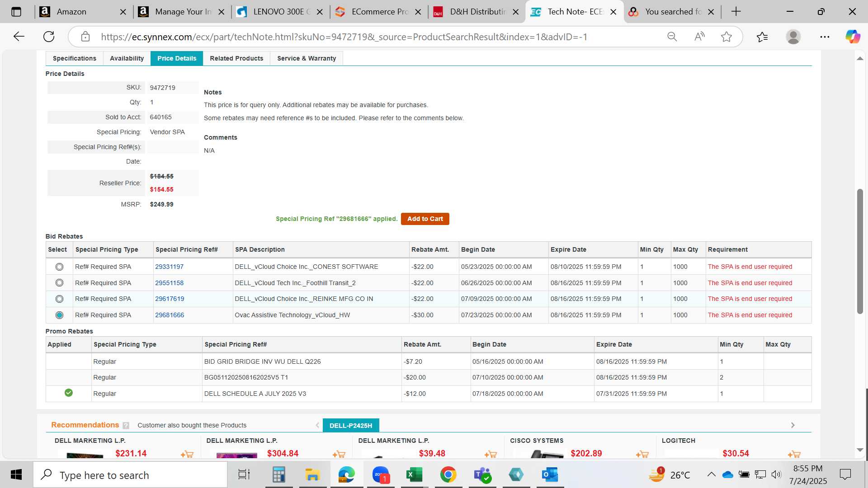
Task: Show previous recommendations with left chevron
Action: (317, 425)
